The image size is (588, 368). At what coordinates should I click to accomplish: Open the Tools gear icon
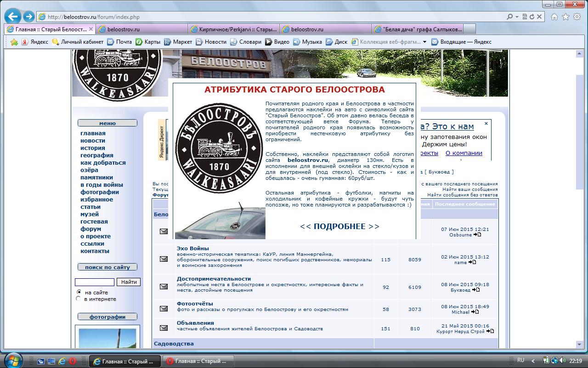click(x=577, y=17)
